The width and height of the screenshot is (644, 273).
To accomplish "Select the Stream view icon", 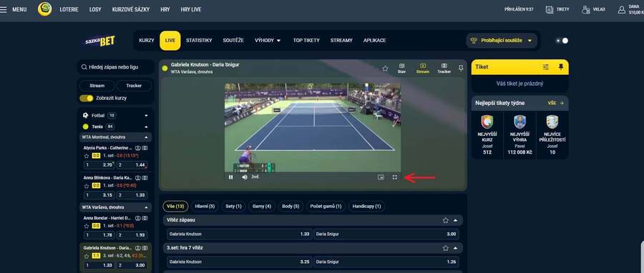I will [x=423, y=68].
